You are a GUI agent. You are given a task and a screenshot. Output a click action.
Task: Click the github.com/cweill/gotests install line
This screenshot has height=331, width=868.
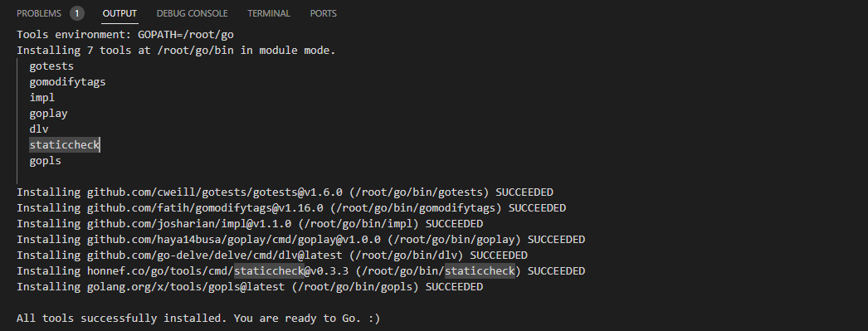click(x=285, y=192)
